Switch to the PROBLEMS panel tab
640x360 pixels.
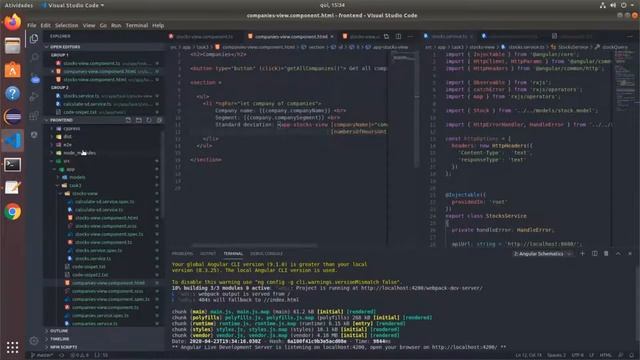(x=182, y=253)
